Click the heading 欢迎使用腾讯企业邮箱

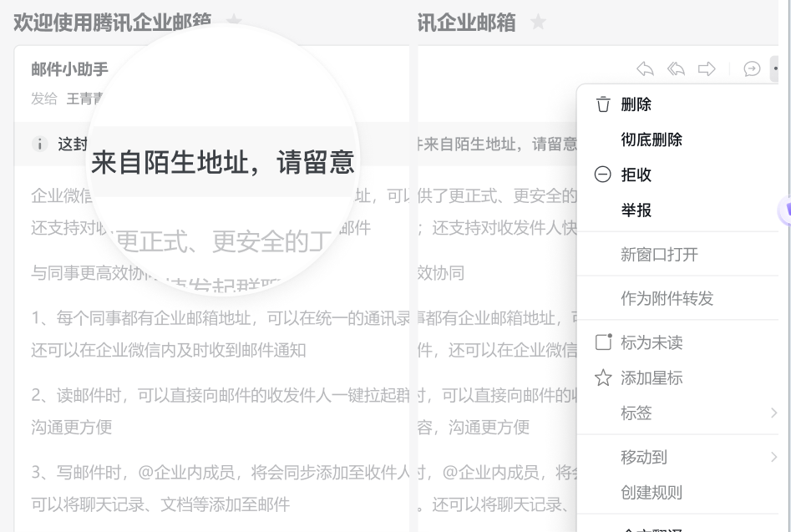click(112, 23)
